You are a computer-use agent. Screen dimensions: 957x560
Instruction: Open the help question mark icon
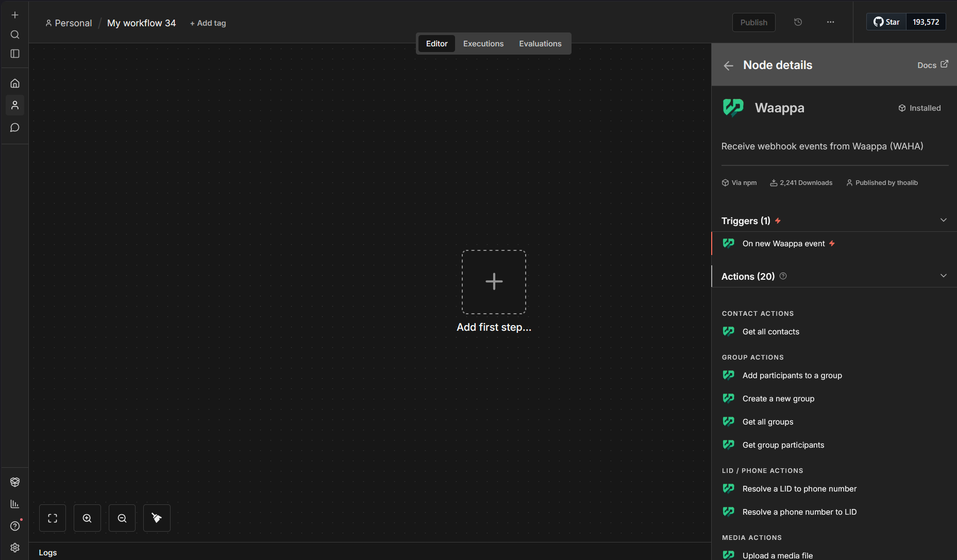click(15, 526)
